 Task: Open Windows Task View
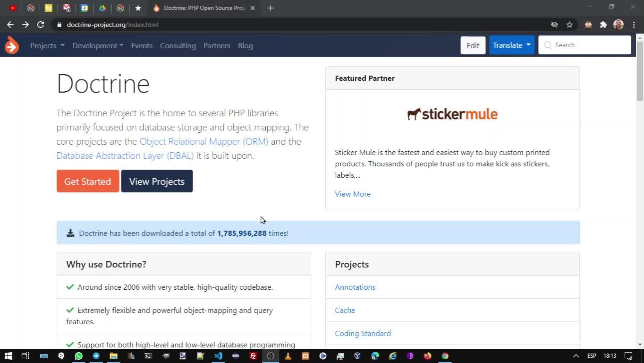tap(25, 356)
